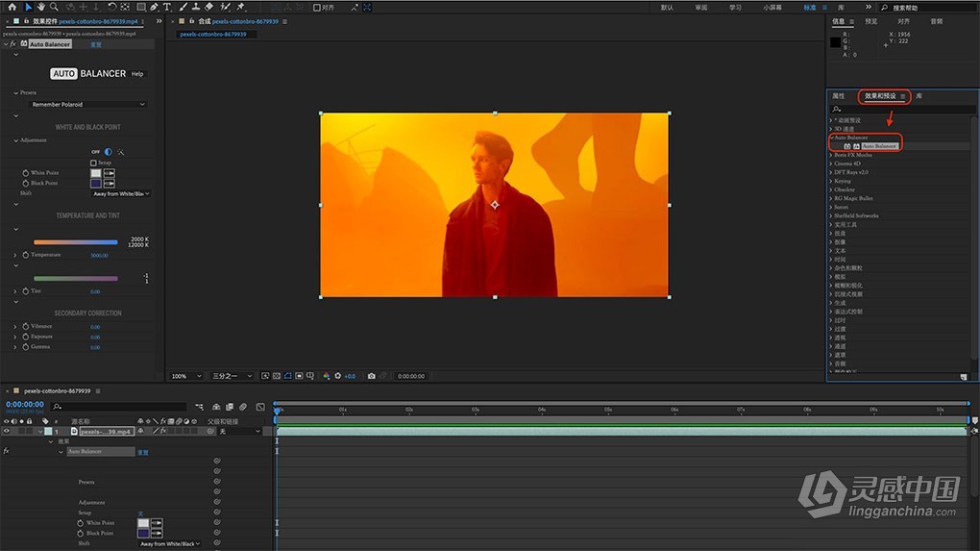Expand the Keying effects category
Viewport: 980px width, 551px height.
831,181
